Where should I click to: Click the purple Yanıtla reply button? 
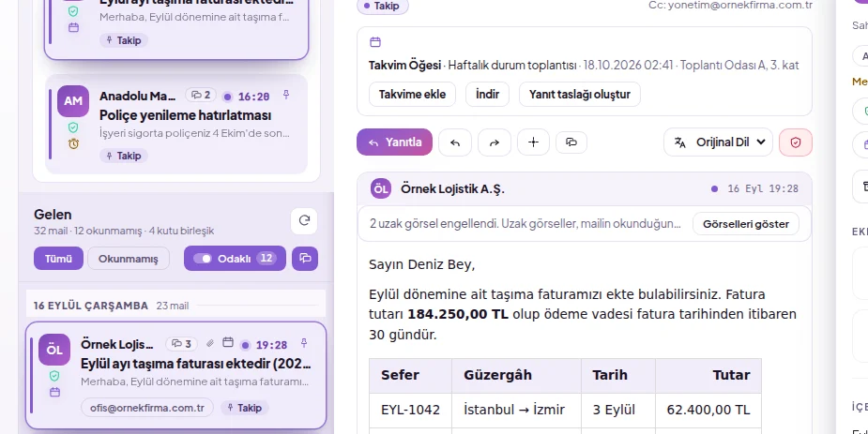click(x=394, y=142)
